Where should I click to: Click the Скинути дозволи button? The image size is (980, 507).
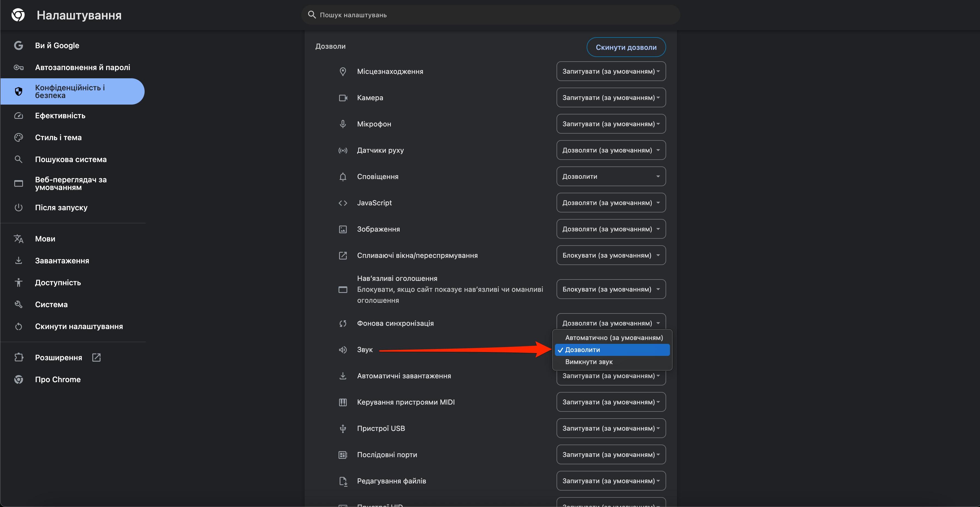626,47
